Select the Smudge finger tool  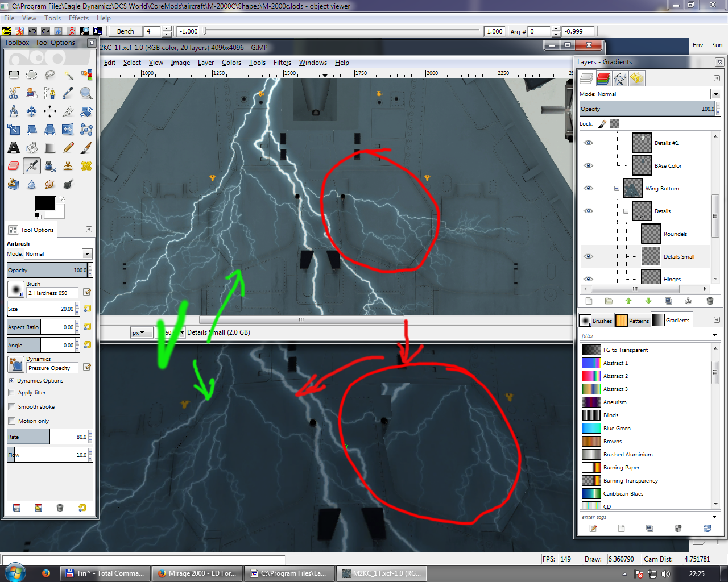tap(50, 184)
